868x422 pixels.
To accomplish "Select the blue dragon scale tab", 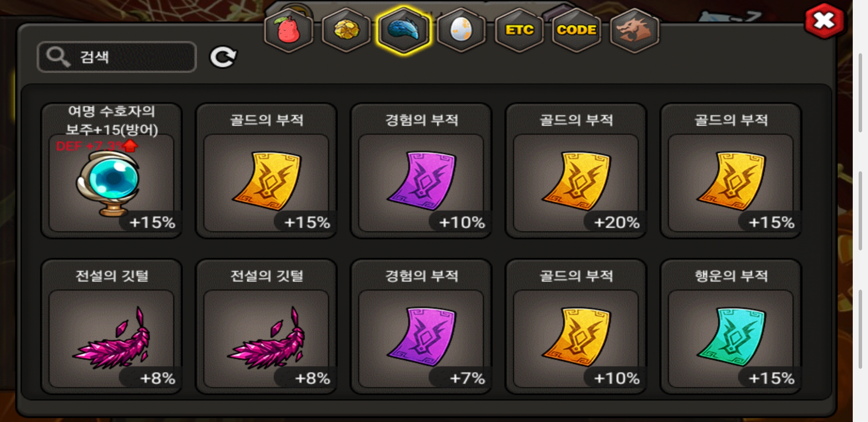I will [404, 30].
